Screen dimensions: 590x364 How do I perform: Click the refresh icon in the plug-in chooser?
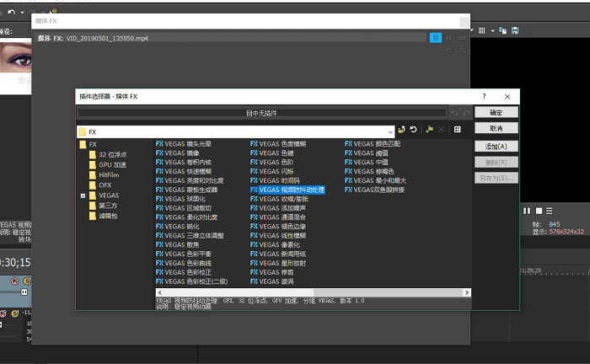[413, 130]
